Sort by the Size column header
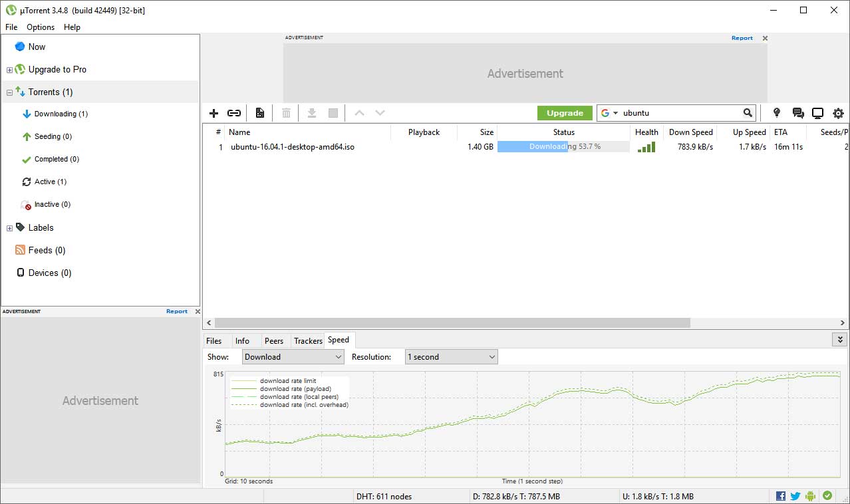 tap(477, 132)
